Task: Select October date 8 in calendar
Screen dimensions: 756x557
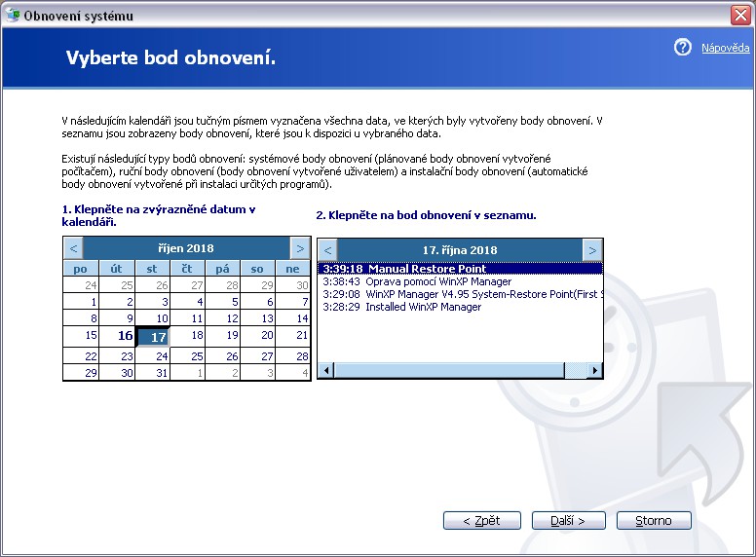Action: [82, 318]
